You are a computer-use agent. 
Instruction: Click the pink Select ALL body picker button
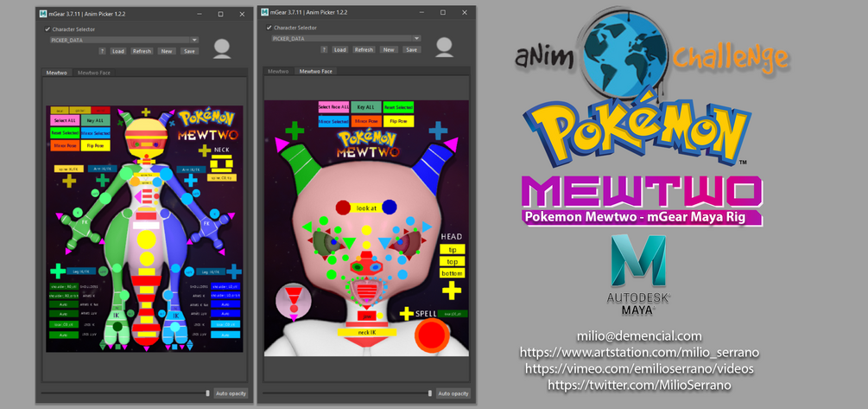click(65, 120)
